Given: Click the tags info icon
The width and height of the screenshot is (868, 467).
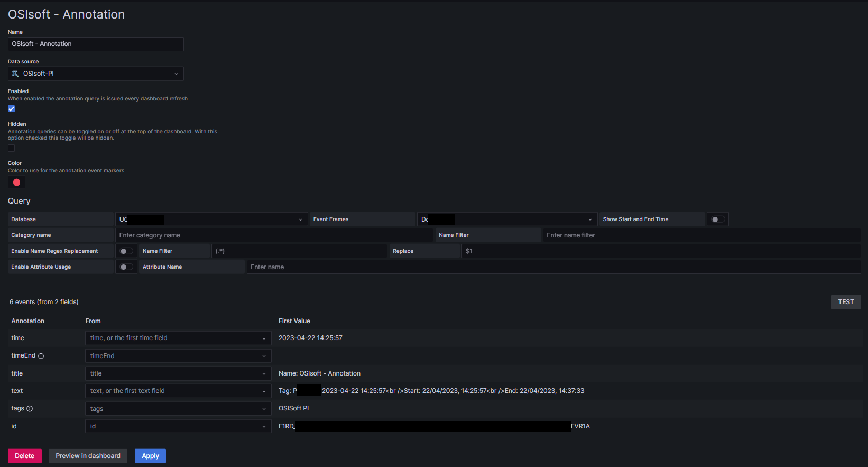Looking at the screenshot, I should [x=30, y=408].
